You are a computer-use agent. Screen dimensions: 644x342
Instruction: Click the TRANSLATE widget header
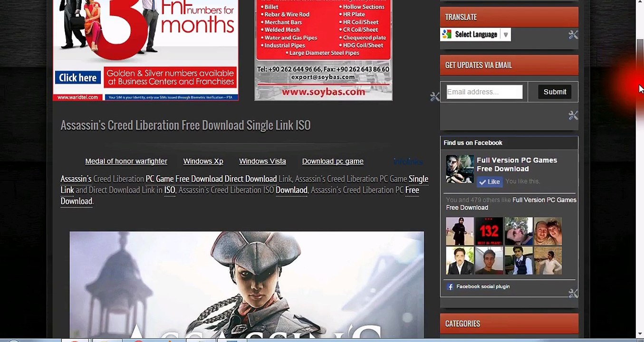point(509,17)
